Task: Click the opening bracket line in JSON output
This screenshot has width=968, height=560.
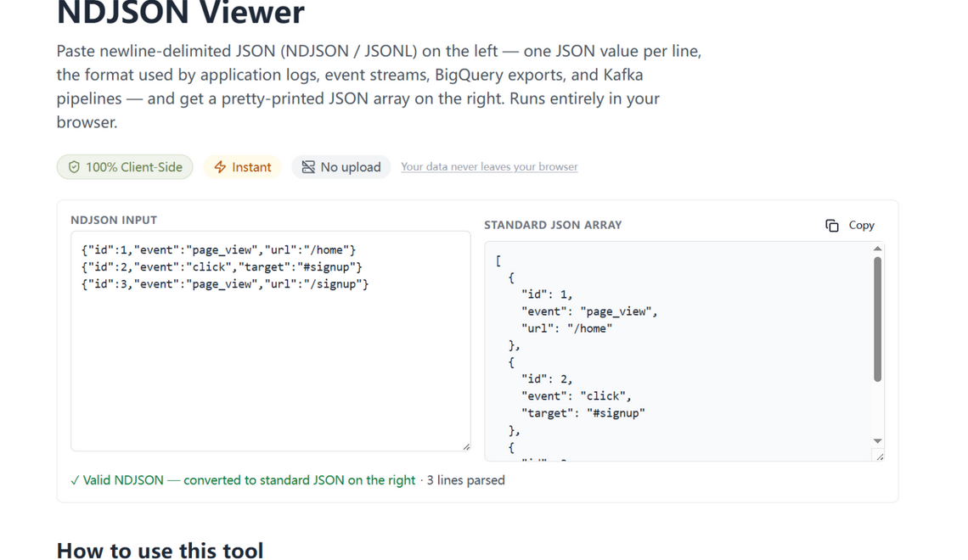Action: pos(498,260)
